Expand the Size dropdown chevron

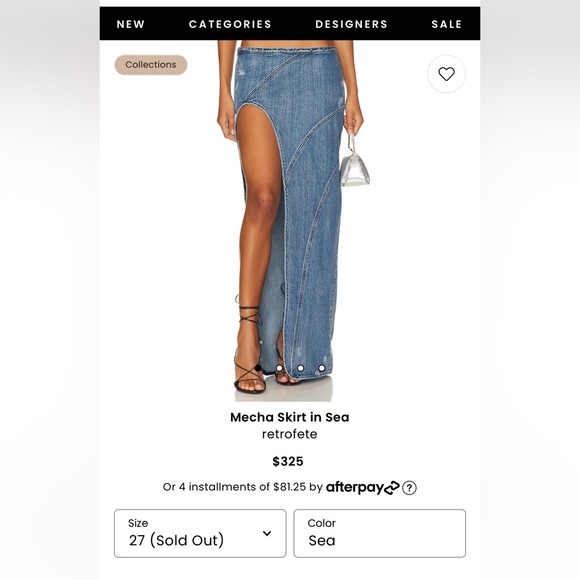tap(267, 533)
